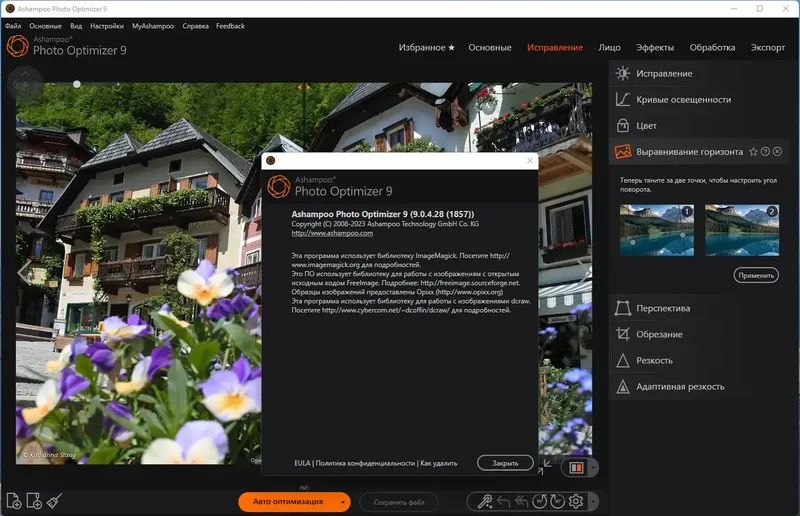Click the image navigation circle control
The height and width of the screenshot is (516, 800).
point(24,85)
